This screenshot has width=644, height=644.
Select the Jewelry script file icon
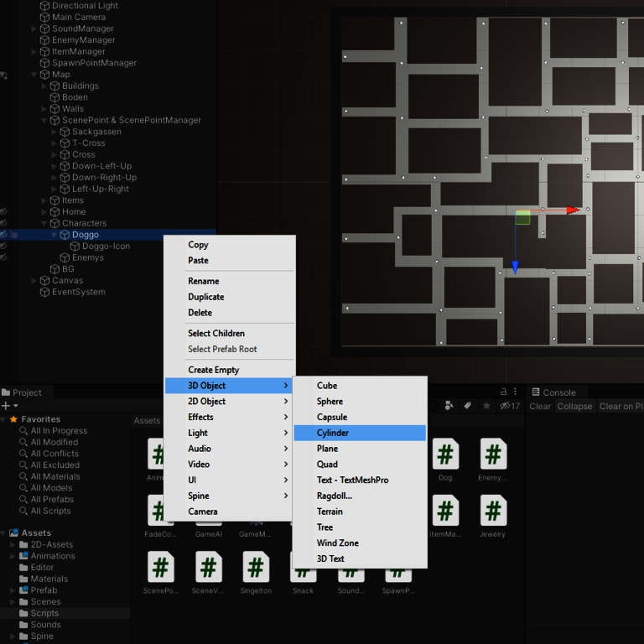493,510
